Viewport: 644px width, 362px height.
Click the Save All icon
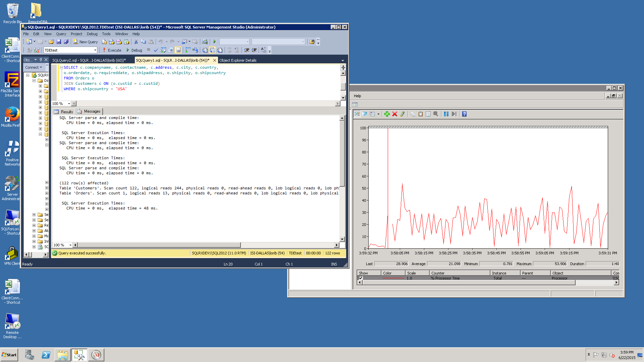[66, 42]
